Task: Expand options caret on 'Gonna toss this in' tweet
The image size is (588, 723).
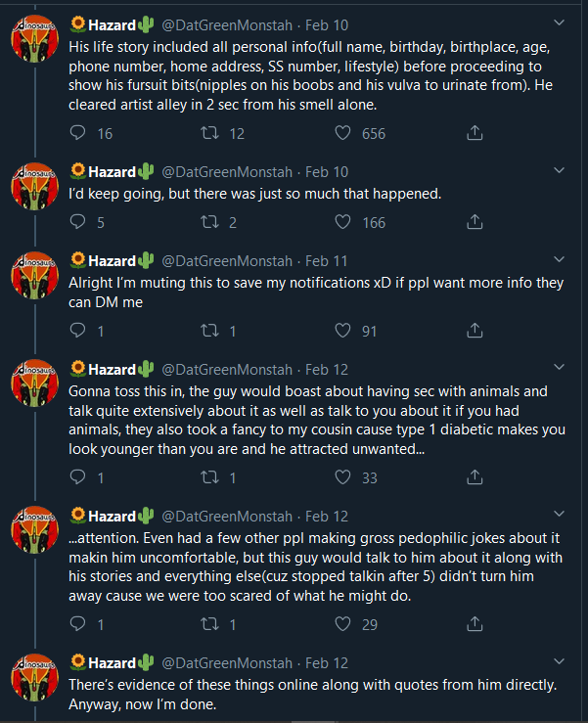Action: 559,367
